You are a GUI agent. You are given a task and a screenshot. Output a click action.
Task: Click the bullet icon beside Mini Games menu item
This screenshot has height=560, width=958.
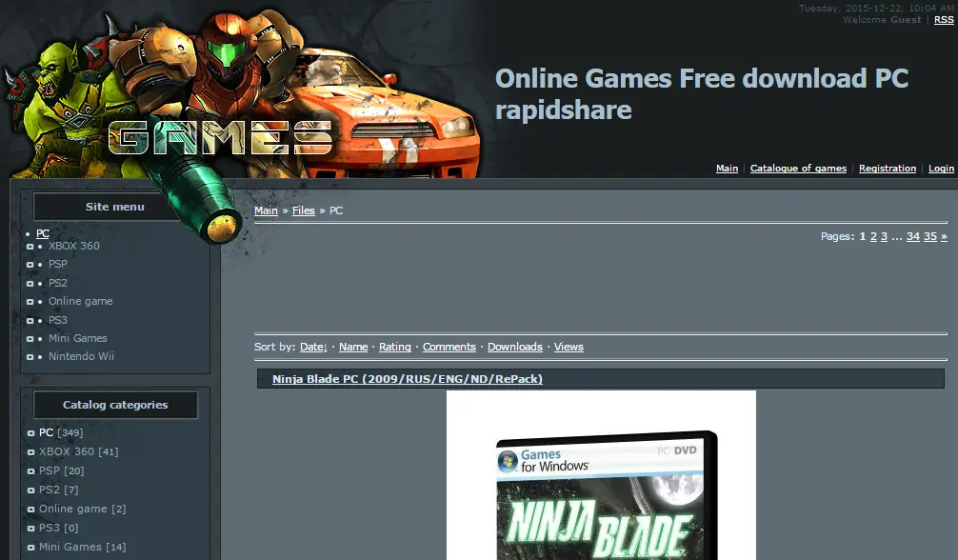tap(30, 339)
